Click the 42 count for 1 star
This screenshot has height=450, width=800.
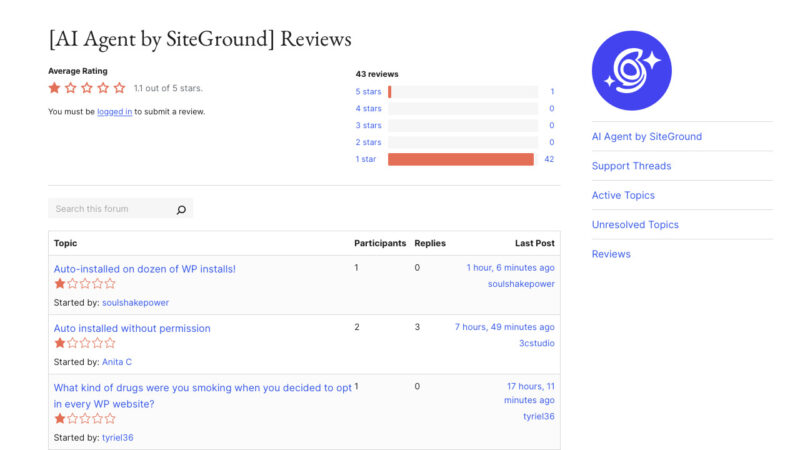pos(549,159)
